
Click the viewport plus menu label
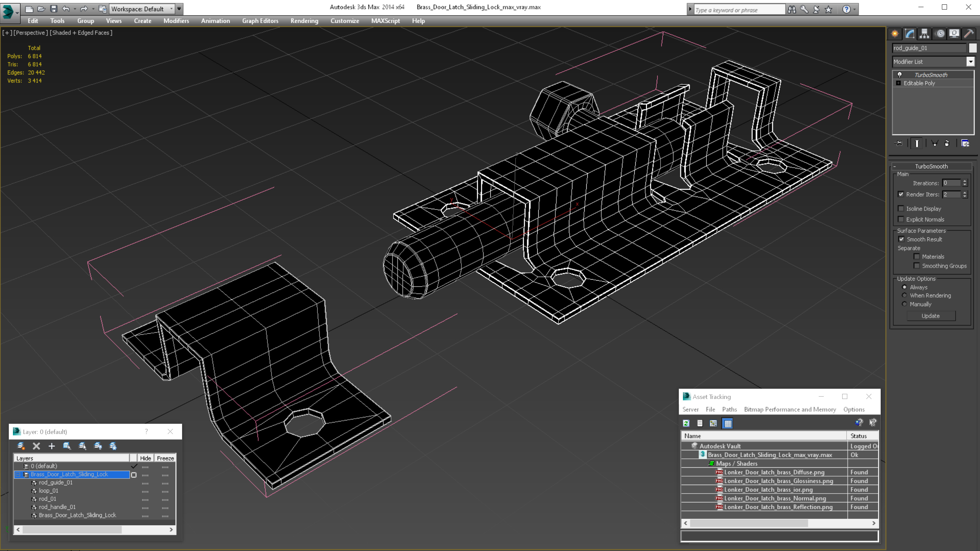click(x=6, y=33)
